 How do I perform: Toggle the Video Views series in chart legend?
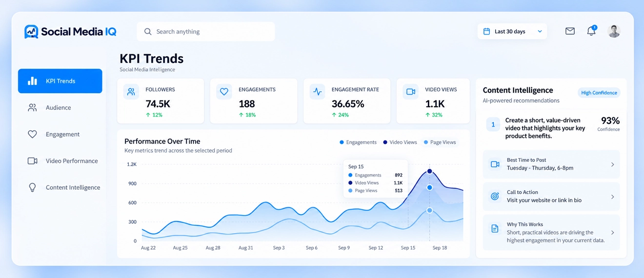click(x=400, y=142)
